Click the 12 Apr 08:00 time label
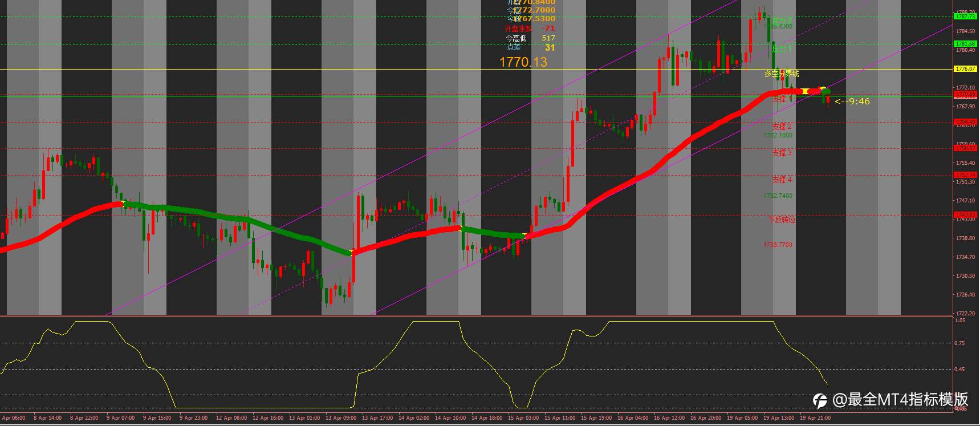Image resolution: width=980 pixels, height=426 pixels. [x=232, y=417]
